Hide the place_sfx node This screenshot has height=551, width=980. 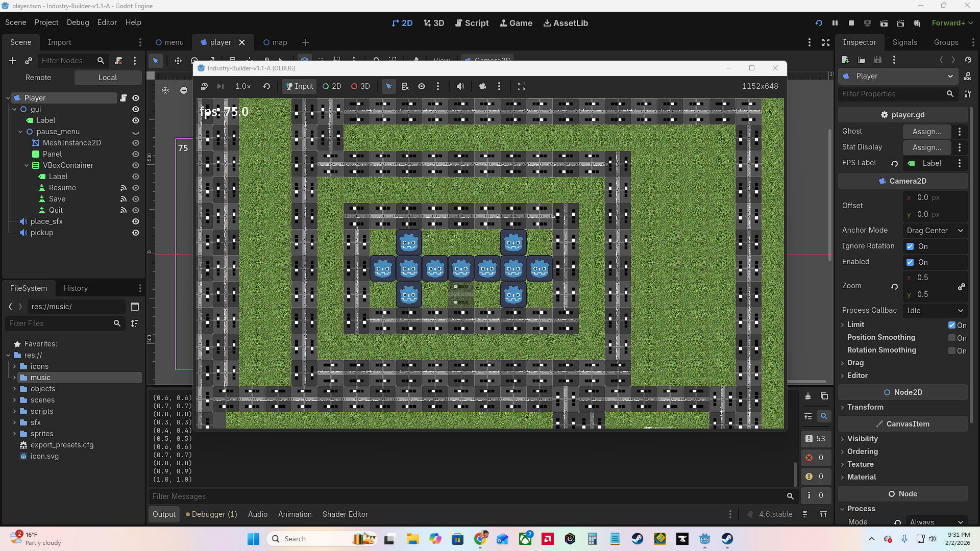pos(136,221)
